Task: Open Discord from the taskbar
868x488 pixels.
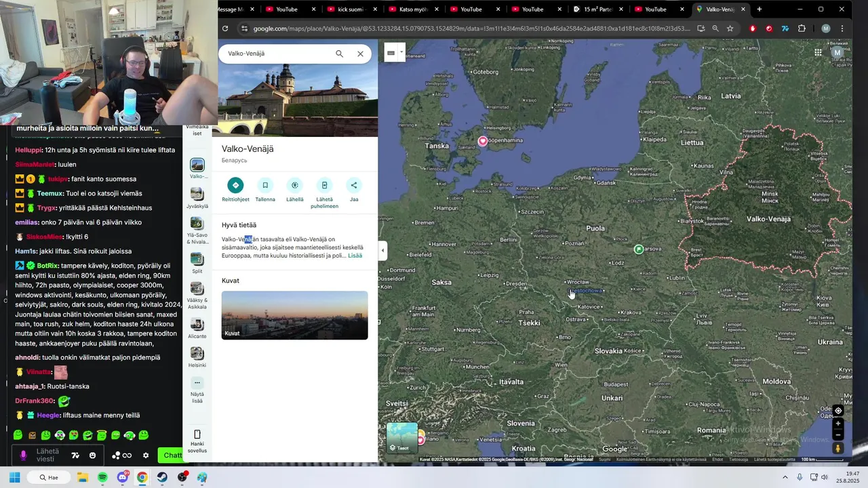Action: (123, 477)
